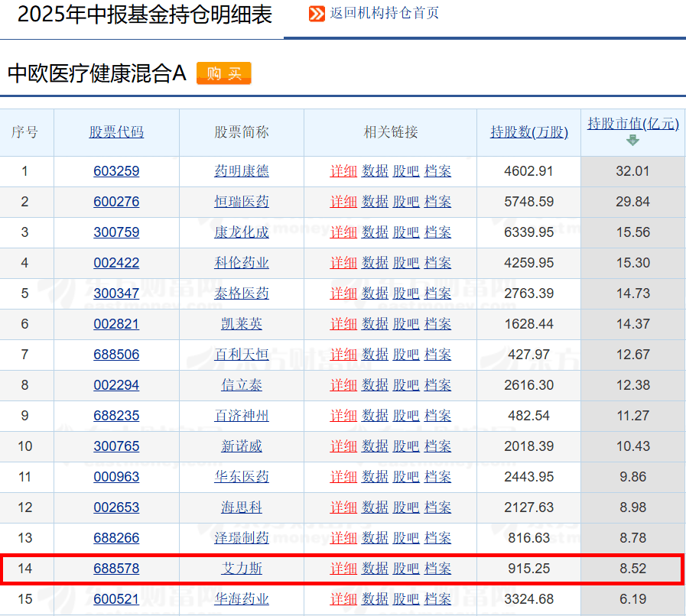Open stock name 华海药业
The height and width of the screenshot is (616, 686).
click(242, 599)
